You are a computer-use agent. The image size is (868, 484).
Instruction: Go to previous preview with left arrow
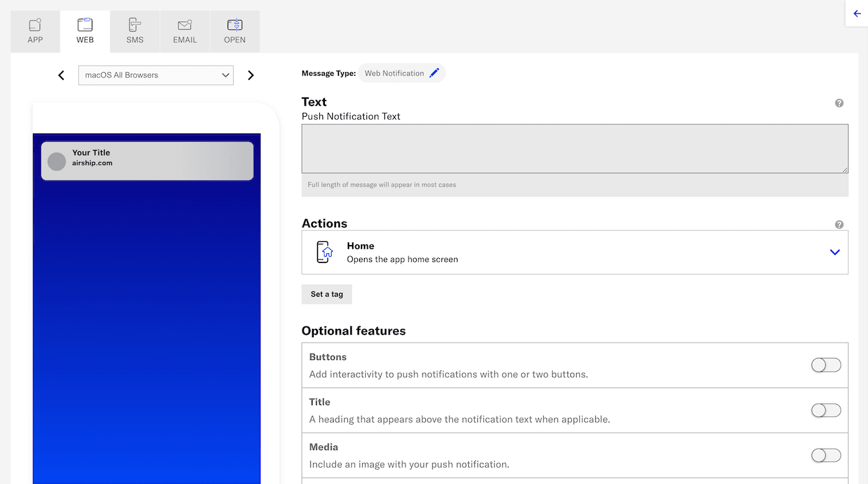pos(61,75)
